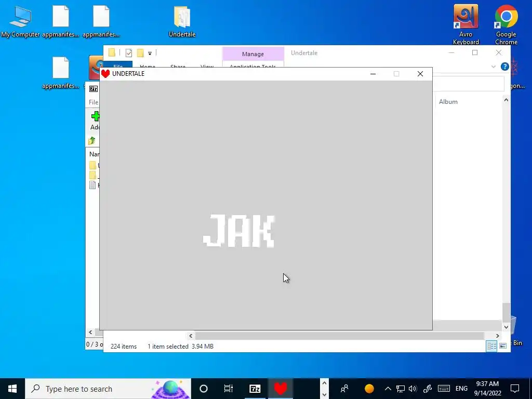
Task: Open volume control in system tray
Action: [413, 389]
